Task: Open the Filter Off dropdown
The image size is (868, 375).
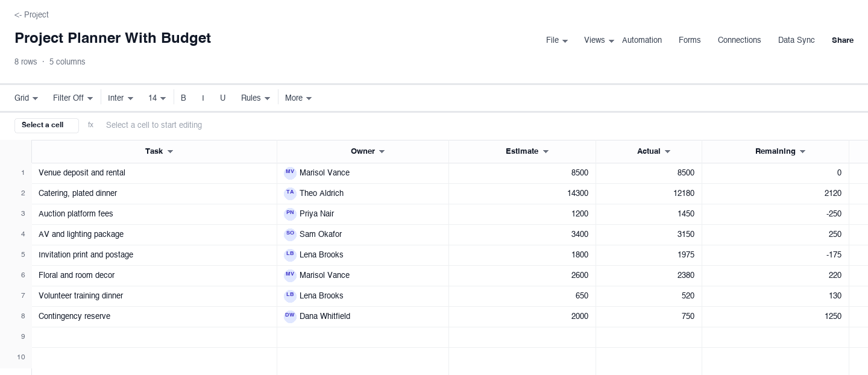Action: click(x=73, y=98)
